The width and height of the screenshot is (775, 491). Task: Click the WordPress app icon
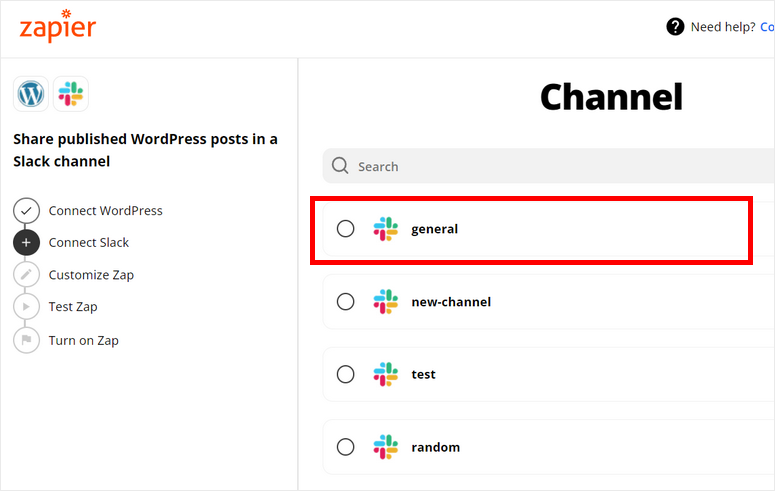coord(31,94)
